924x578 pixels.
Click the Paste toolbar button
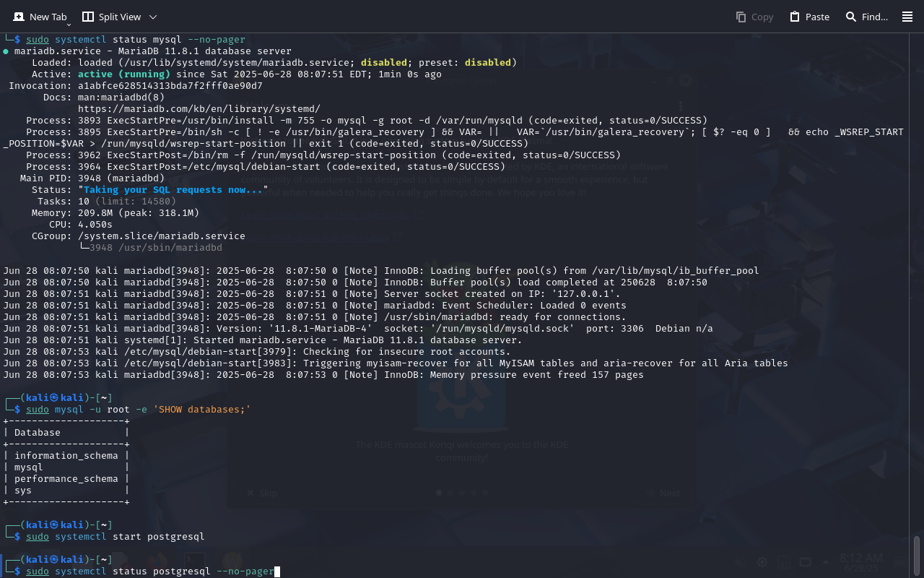[x=809, y=17]
